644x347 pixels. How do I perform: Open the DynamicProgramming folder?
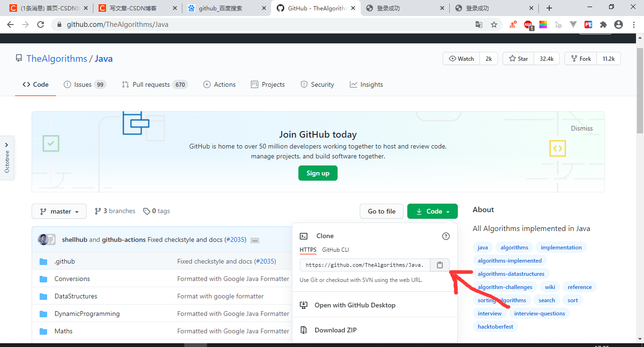[x=87, y=314]
